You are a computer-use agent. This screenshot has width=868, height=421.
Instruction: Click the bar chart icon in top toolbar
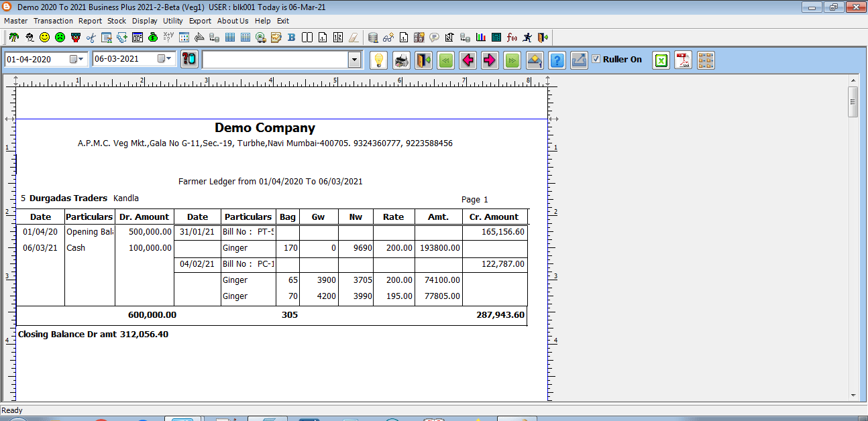coord(481,38)
